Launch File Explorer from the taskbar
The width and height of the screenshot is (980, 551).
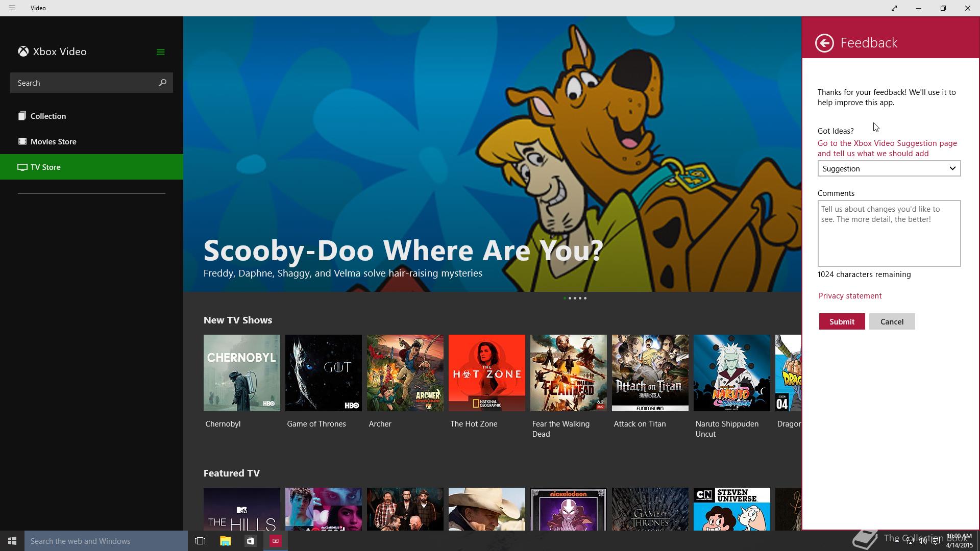(225, 541)
